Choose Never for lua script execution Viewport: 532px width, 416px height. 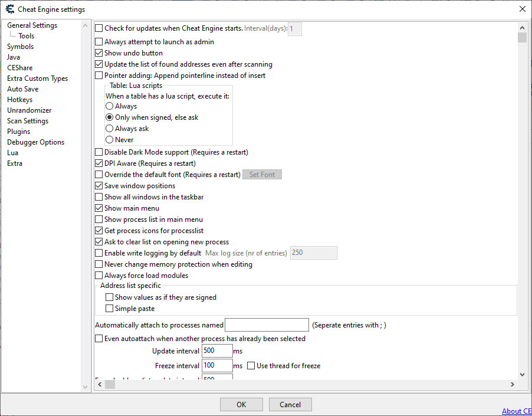coord(110,140)
